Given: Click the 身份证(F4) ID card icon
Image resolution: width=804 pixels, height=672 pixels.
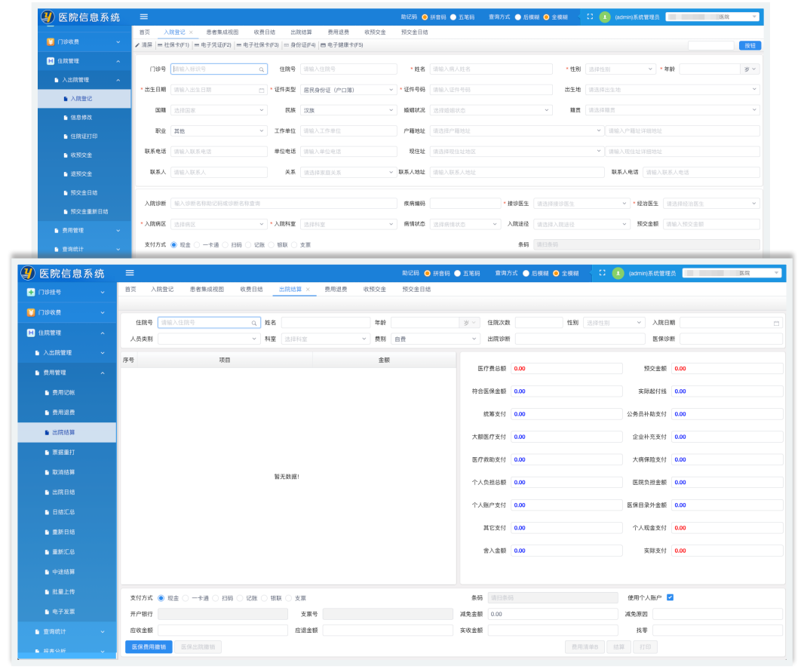Looking at the screenshot, I should [287, 45].
